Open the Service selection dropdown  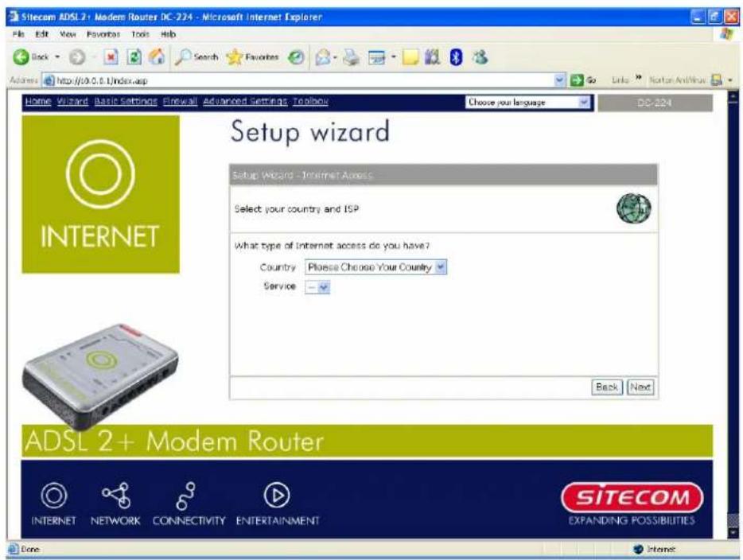317,287
